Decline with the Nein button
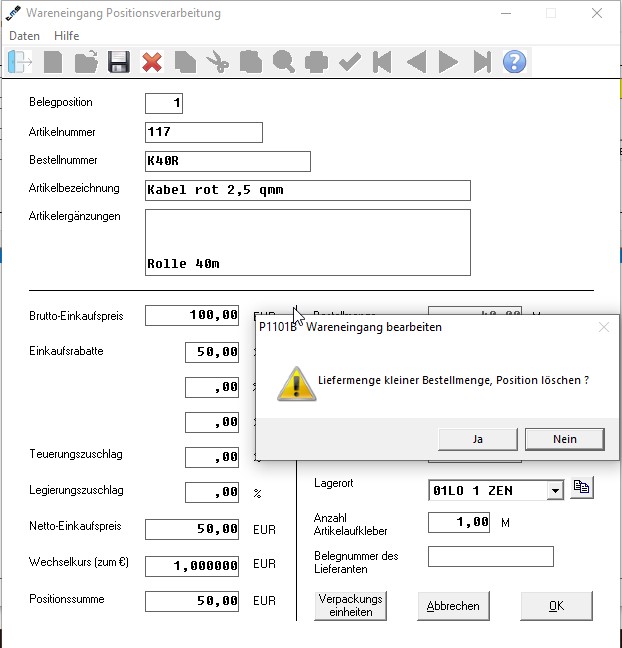The height and width of the screenshot is (648, 622). (565, 439)
